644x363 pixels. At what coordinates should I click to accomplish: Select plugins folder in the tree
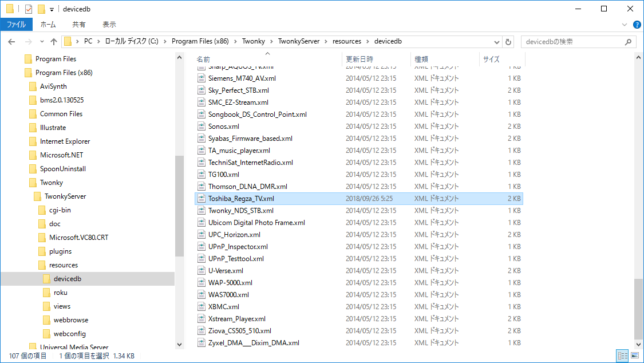pos(60,252)
